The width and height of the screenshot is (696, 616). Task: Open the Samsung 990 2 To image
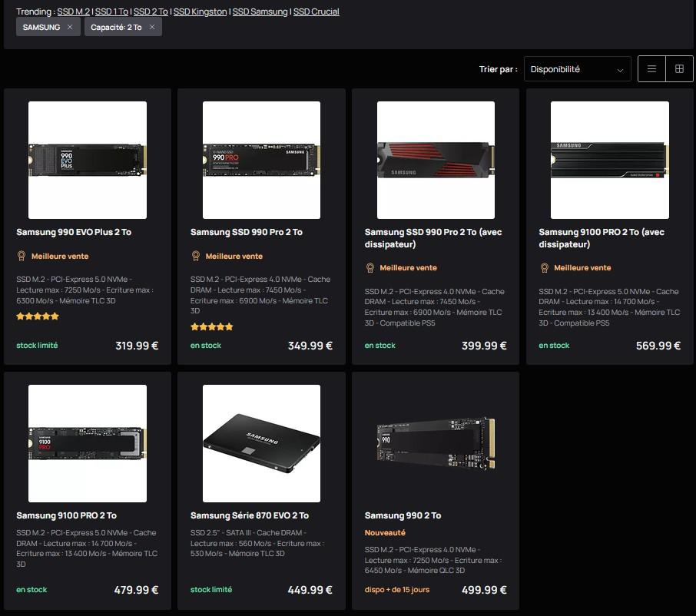(x=436, y=443)
